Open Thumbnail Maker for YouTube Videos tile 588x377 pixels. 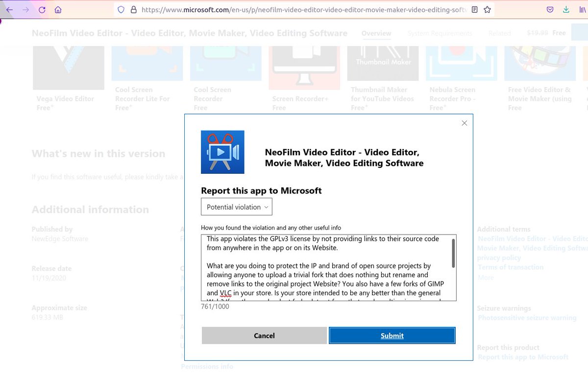coord(383,78)
